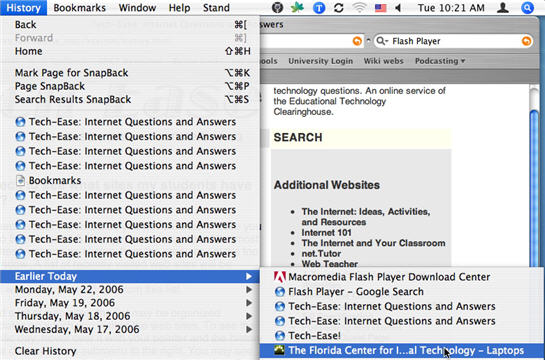The image size is (545, 360).
Task: Open the net.Tutor link
Action: [x=321, y=253]
